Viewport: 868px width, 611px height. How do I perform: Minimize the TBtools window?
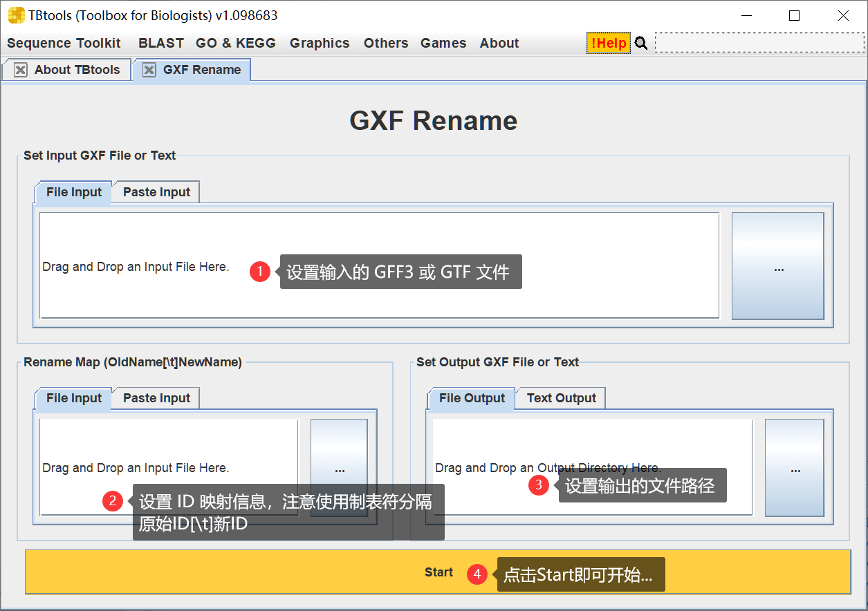[x=746, y=15]
